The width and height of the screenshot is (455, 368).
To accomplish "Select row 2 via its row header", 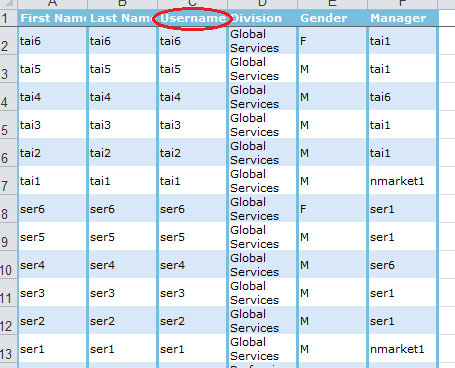I will click(8, 40).
